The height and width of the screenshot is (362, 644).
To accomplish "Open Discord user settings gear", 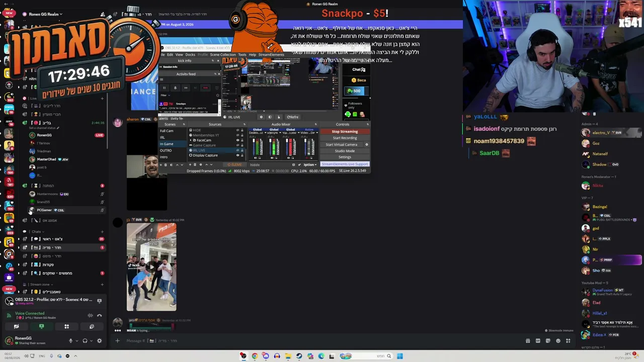I will [x=99, y=341].
